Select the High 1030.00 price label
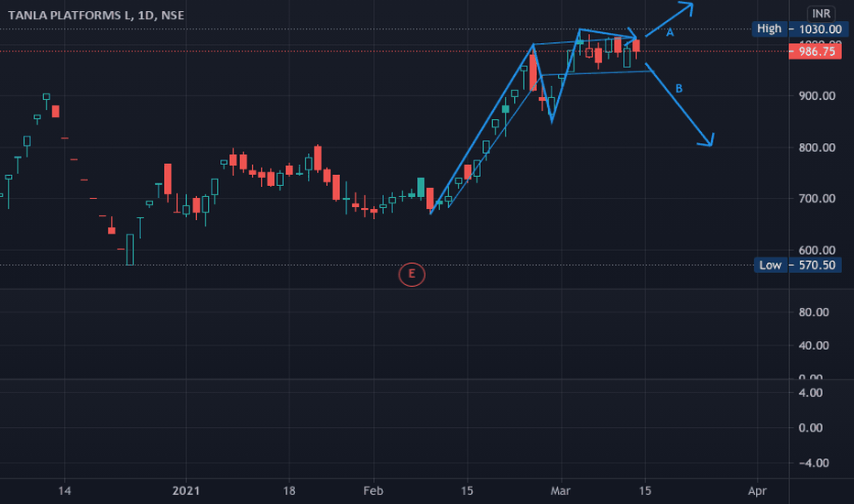This screenshot has height=504, width=854. pos(800,29)
